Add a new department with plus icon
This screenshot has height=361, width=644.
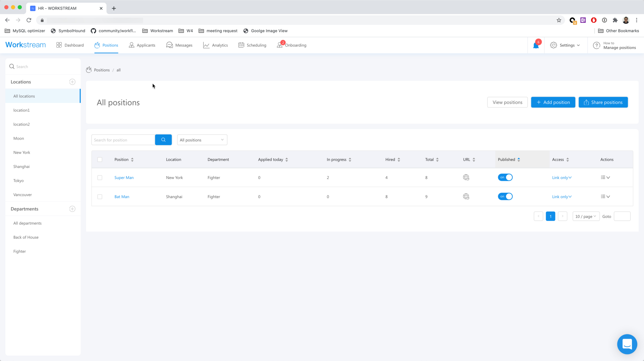[72, 209]
